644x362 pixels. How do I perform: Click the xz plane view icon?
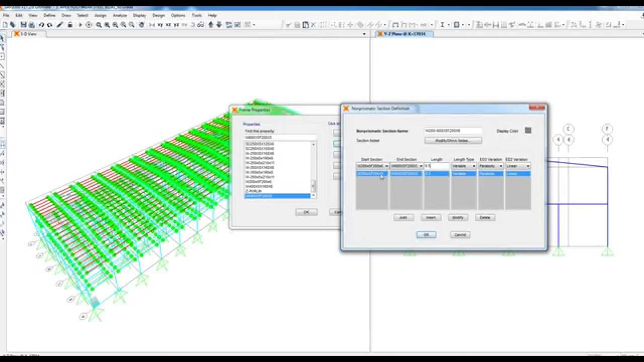tap(168, 23)
